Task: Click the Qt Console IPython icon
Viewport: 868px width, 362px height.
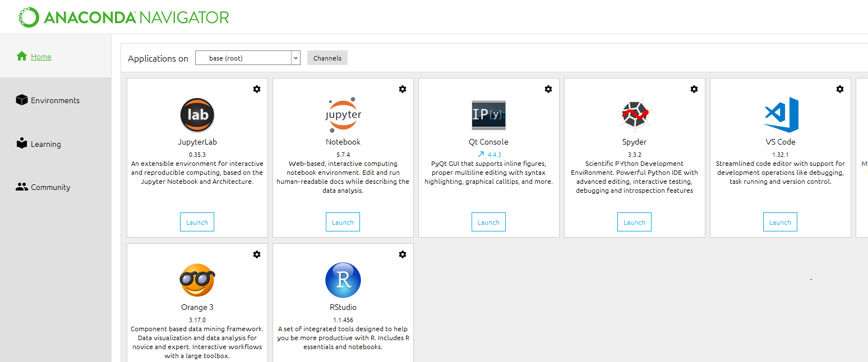Action: click(x=489, y=115)
